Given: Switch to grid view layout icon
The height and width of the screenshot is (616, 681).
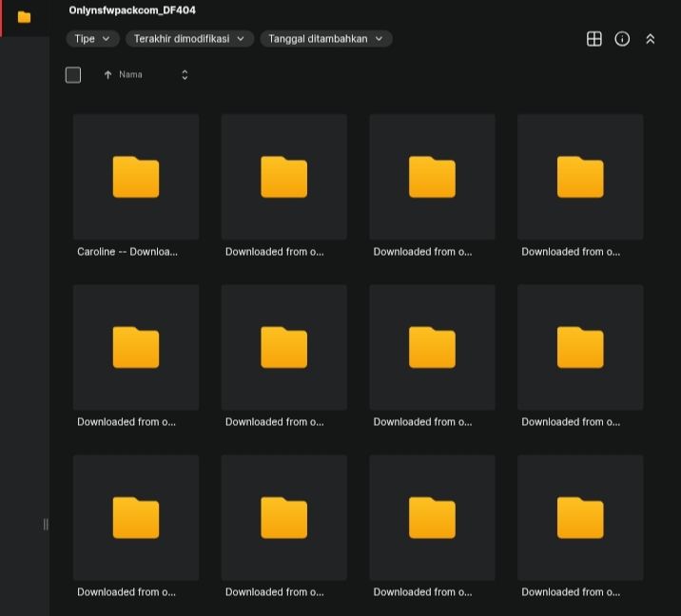Looking at the screenshot, I should tap(593, 39).
